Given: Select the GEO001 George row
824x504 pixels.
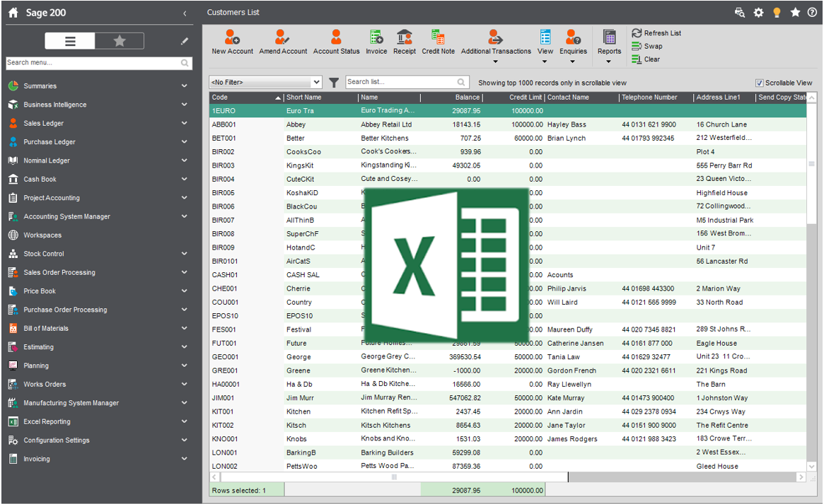Looking at the screenshot, I should 508,356.
